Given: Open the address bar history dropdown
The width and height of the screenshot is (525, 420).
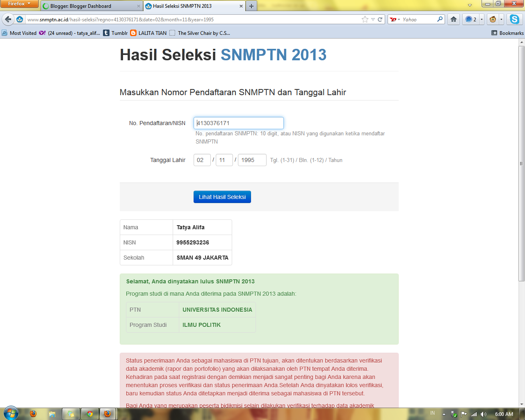Looking at the screenshot, I should 373,19.
